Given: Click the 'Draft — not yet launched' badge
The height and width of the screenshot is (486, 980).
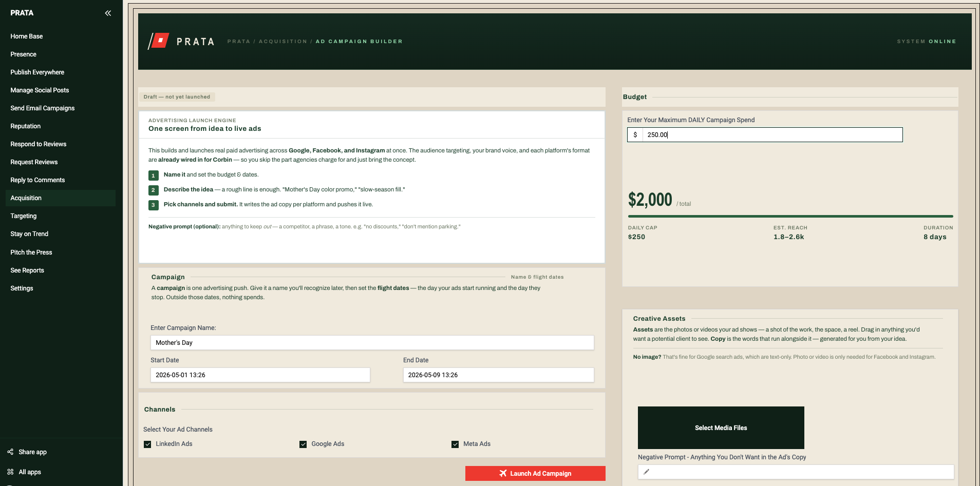Looking at the screenshot, I should click(x=177, y=97).
